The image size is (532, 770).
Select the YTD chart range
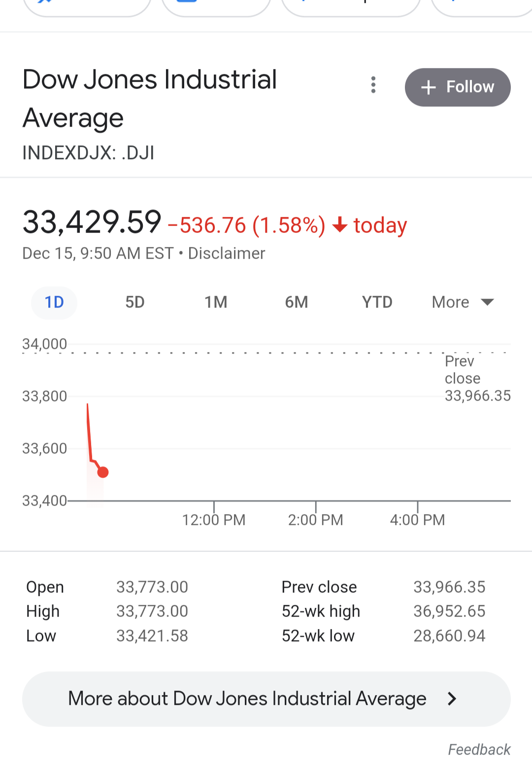377,302
